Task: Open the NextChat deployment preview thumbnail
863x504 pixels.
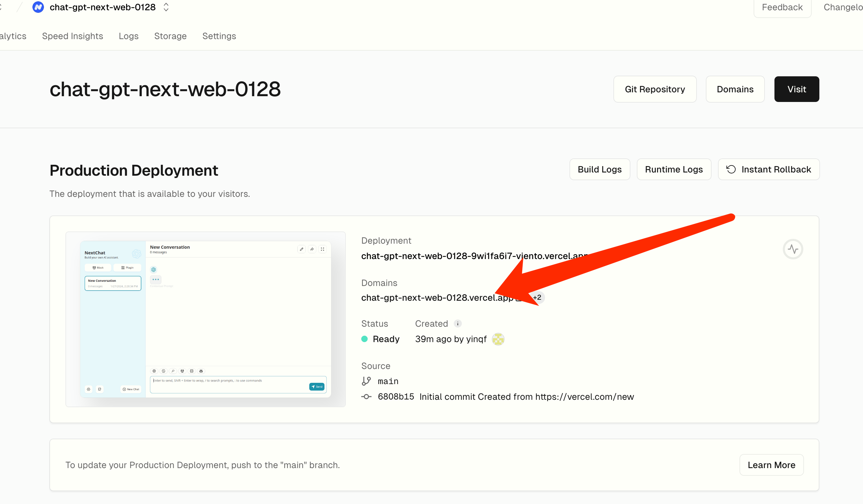Action: [x=205, y=319]
